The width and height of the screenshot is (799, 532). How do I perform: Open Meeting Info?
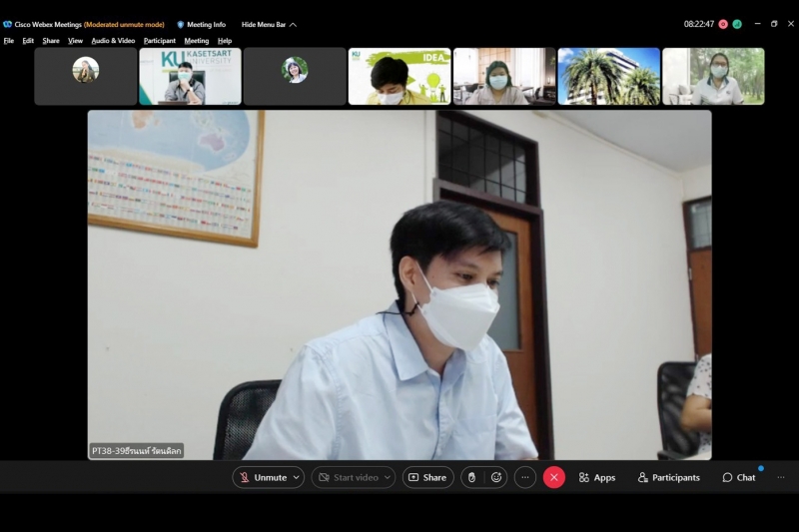tap(201, 24)
